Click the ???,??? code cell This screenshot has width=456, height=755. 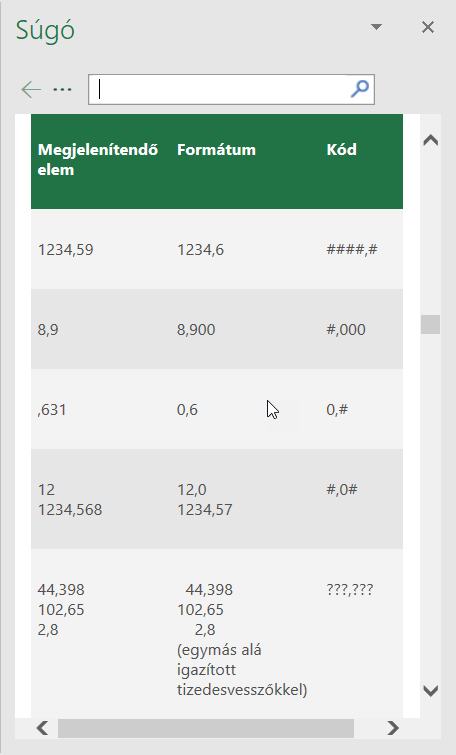click(x=350, y=589)
